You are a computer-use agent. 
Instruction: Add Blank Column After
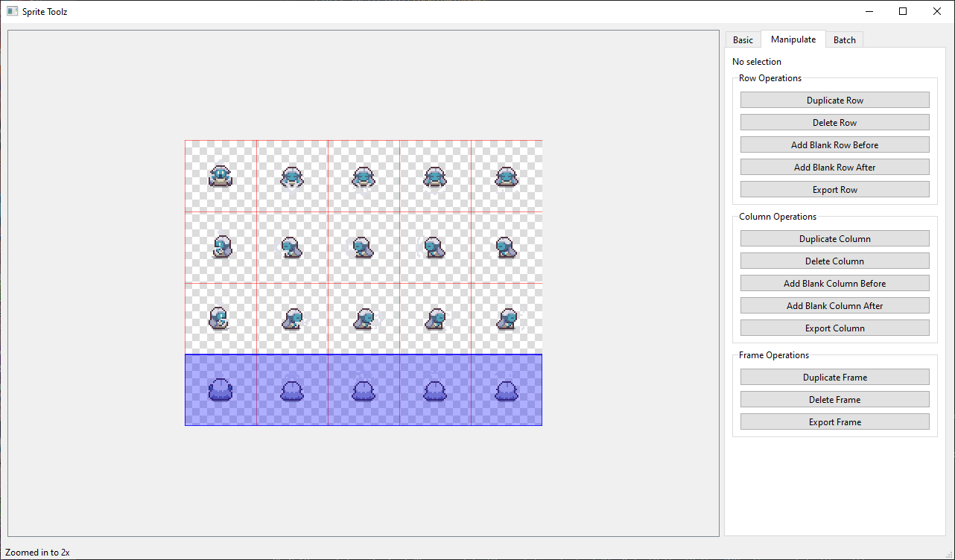834,305
